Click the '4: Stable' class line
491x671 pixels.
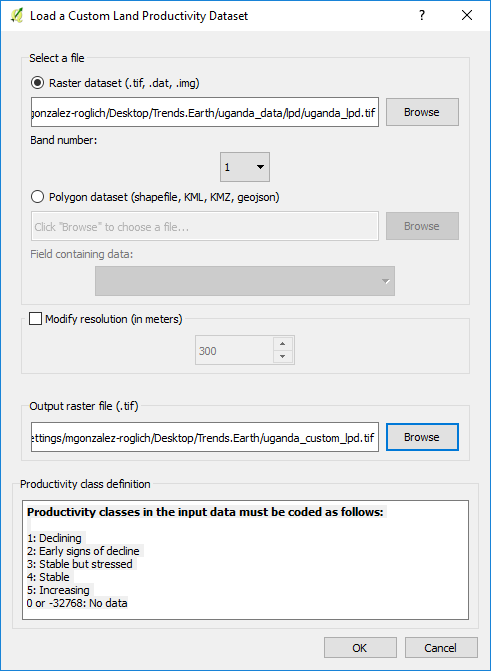tap(48, 577)
